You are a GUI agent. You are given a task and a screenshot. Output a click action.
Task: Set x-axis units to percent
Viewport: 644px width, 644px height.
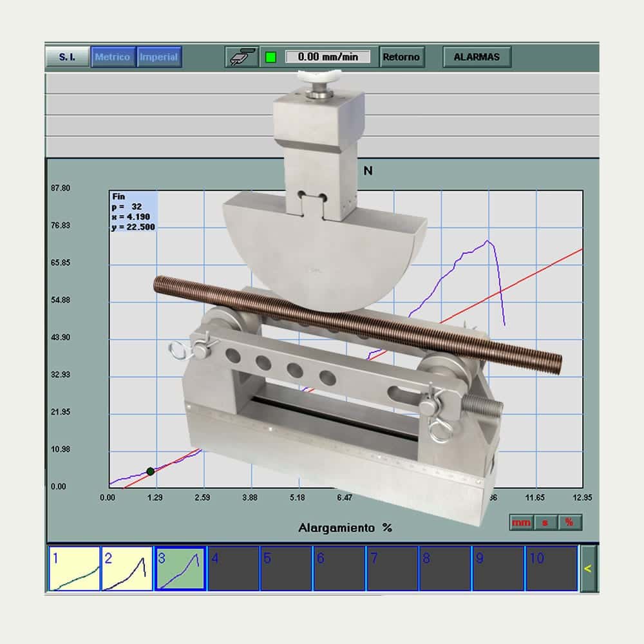569,522
